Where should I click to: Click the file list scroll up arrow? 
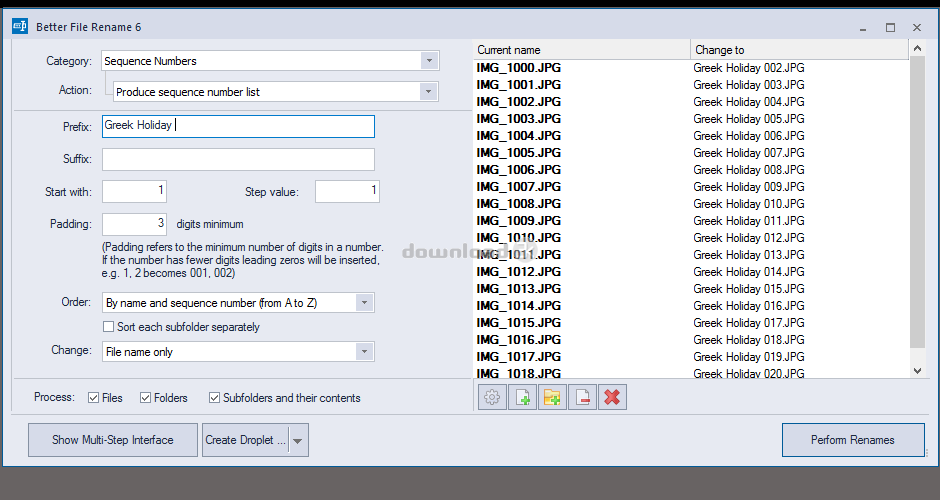tap(917, 48)
